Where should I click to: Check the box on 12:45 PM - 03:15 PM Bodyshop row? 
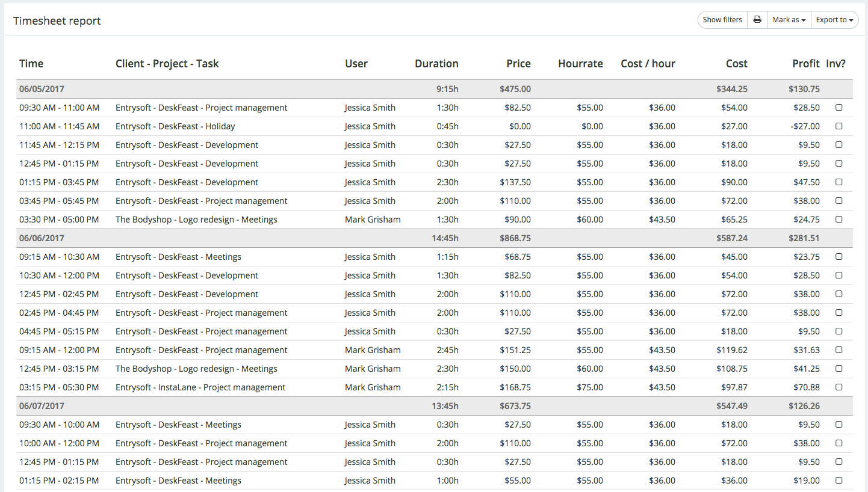tap(839, 369)
